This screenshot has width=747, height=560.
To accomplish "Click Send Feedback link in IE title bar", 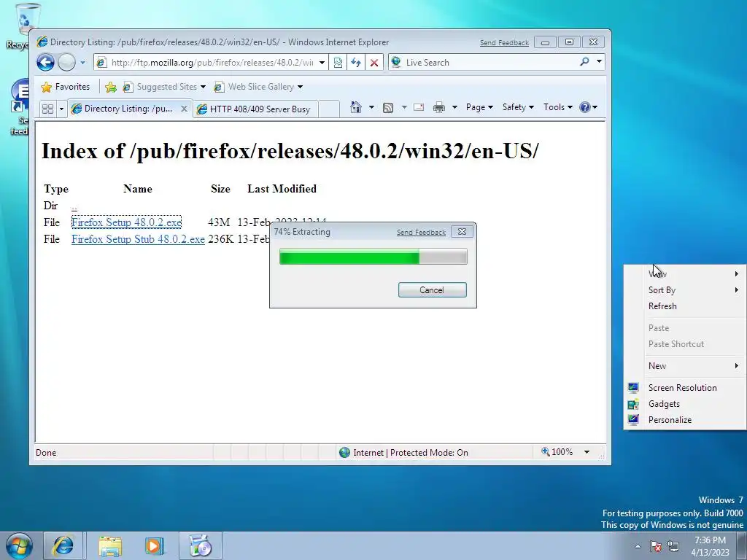I will coord(504,43).
